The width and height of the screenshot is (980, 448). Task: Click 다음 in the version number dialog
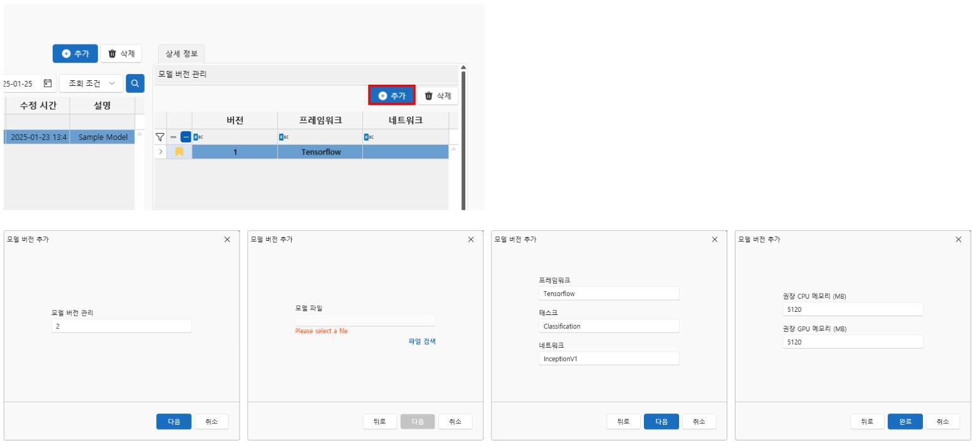click(174, 422)
